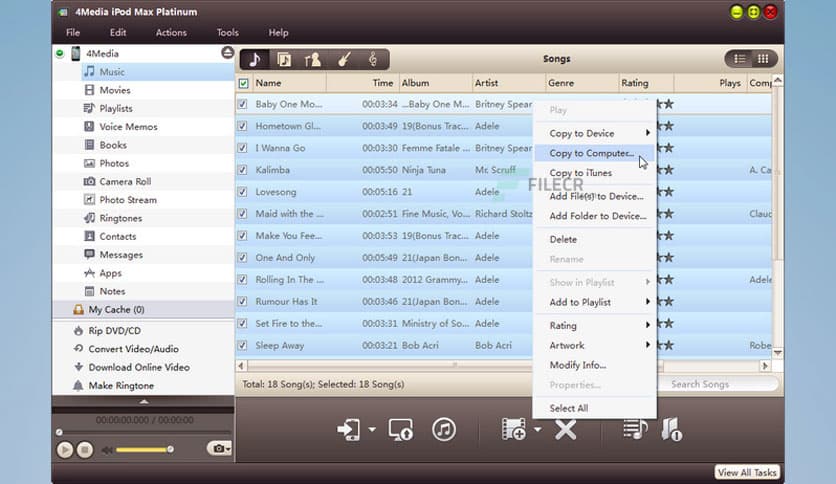The height and width of the screenshot is (484, 836).
Task: Uncheck the Baby One Mo... song checkbox
Action: click(x=243, y=104)
